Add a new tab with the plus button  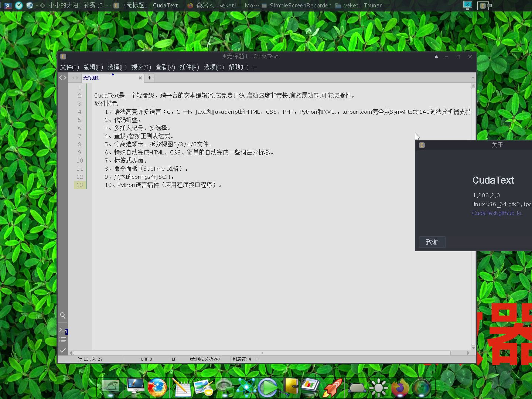149,78
